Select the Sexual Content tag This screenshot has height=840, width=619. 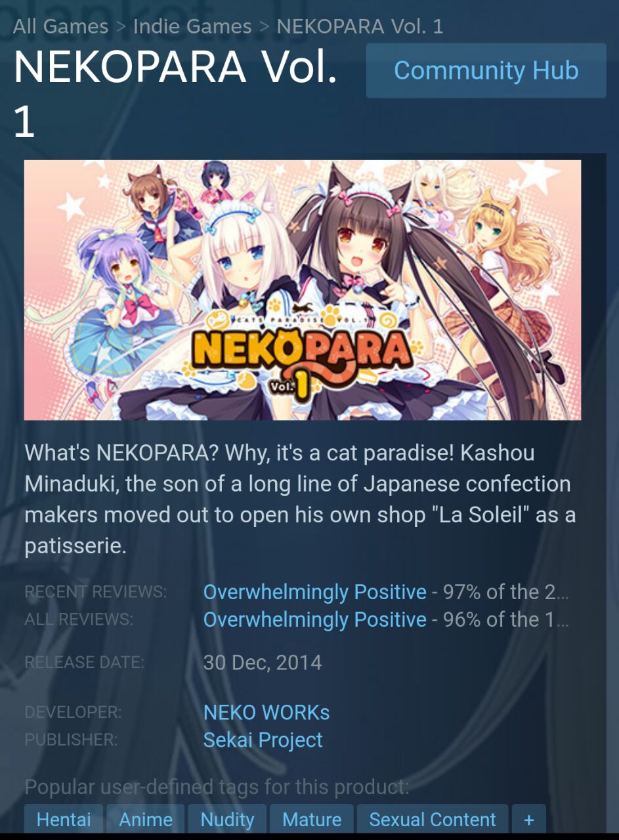tap(433, 819)
